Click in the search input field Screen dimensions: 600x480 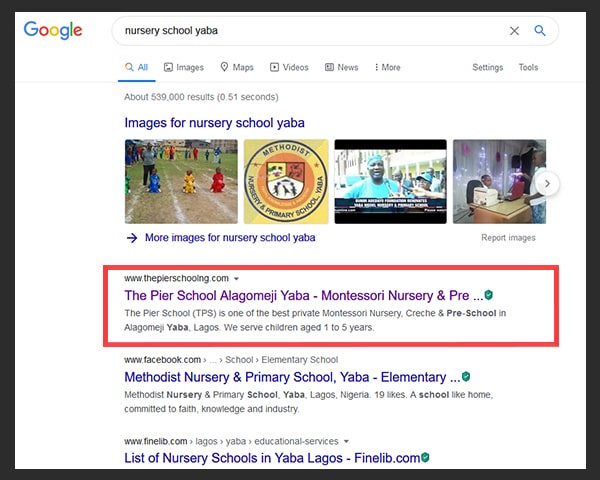pyautogui.click(x=314, y=31)
